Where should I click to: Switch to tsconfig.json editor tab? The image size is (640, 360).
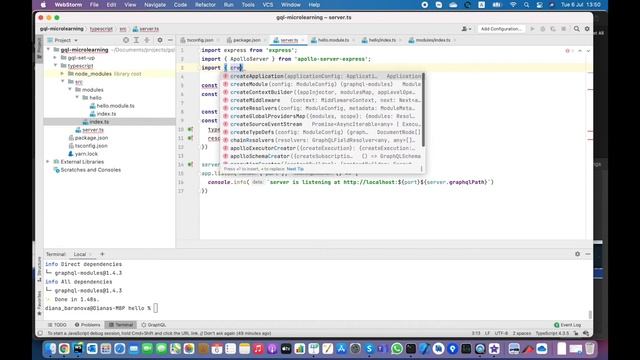[x=200, y=40]
